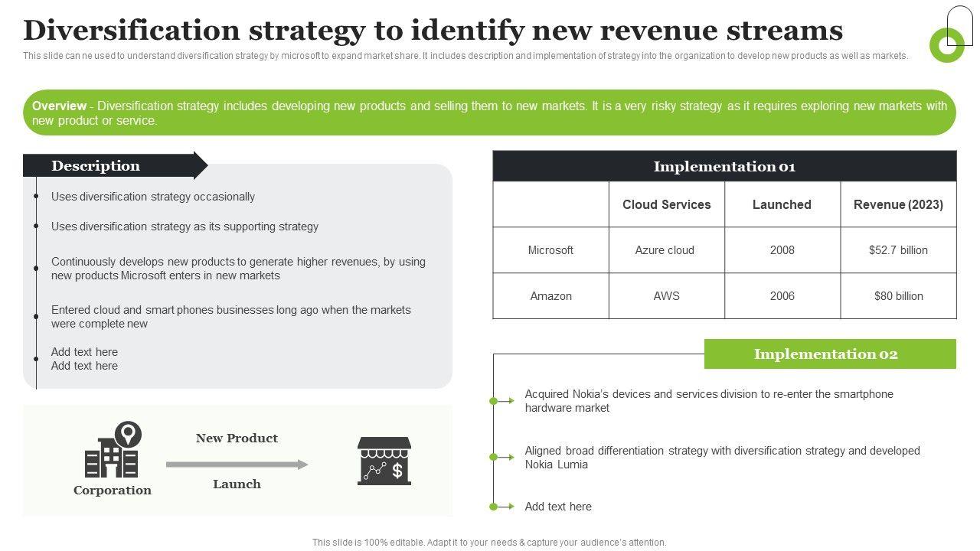Image resolution: width=980 pixels, height=551 pixels.
Task: Select the "Launched" column header
Action: click(x=782, y=204)
